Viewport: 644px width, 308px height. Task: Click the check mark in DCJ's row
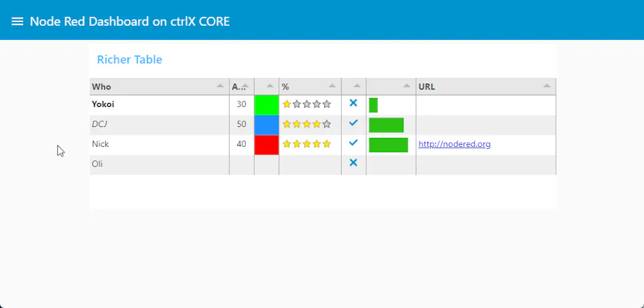[x=353, y=123]
